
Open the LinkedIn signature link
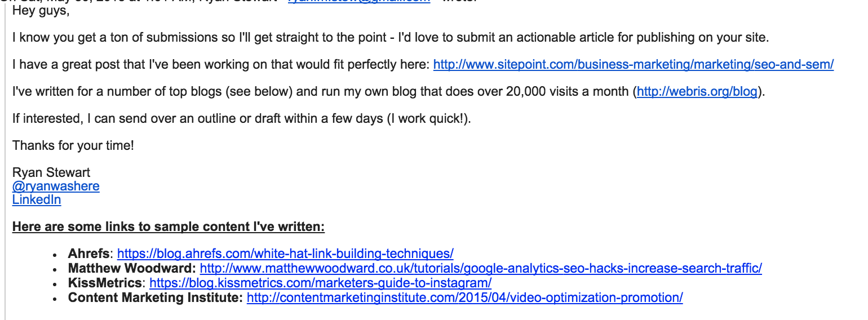pyautogui.click(x=37, y=200)
